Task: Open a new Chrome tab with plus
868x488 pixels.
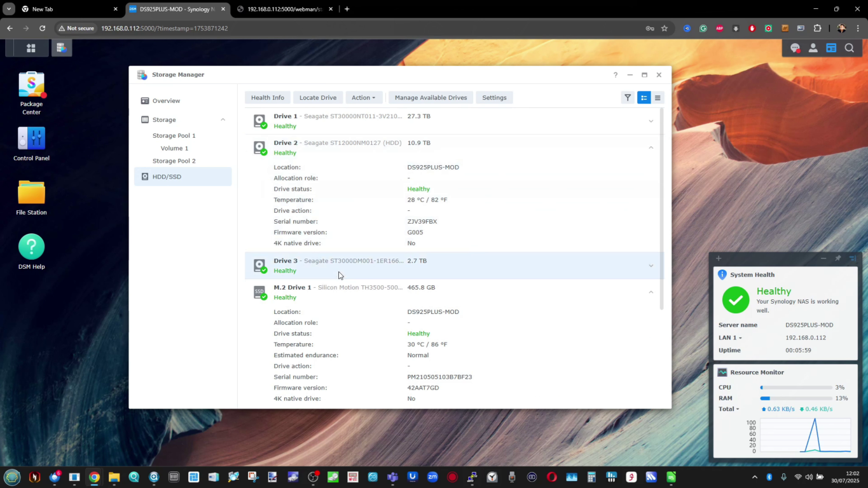Action: click(x=347, y=9)
